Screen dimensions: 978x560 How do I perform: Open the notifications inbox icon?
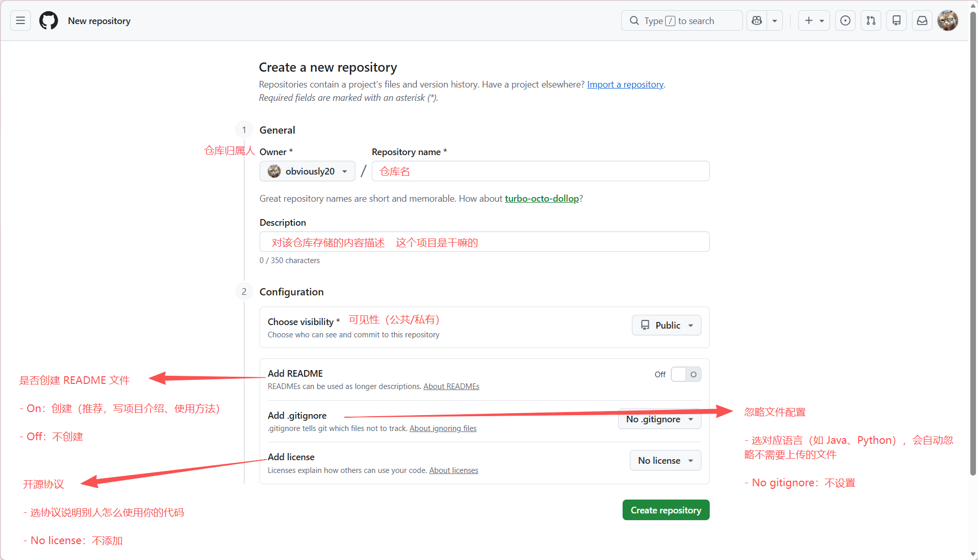tap(922, 20)
